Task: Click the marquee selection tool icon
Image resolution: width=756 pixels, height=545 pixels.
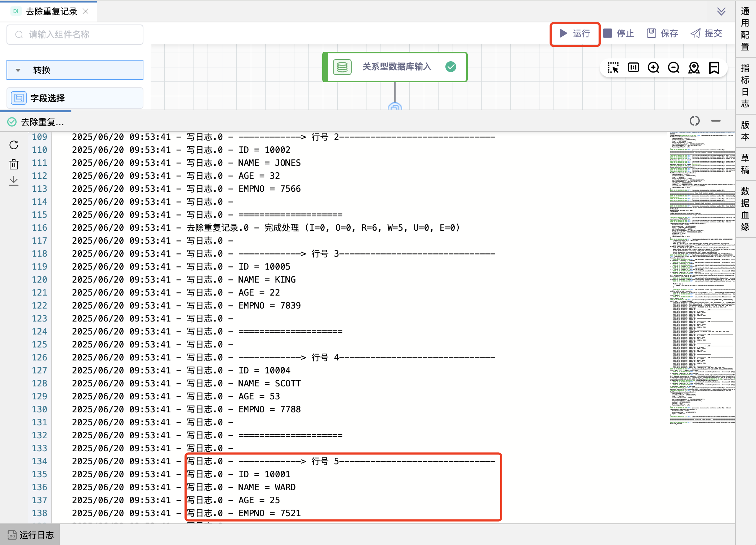Action: (x=613, y=67)
